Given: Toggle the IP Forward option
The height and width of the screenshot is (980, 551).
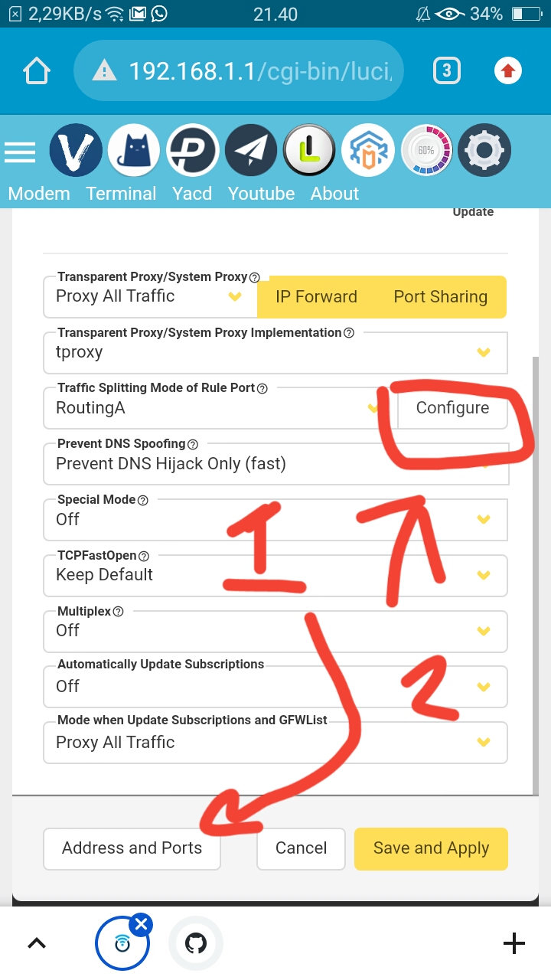Looking at the screenshot, I should pyautogui.click(x=316, y=297).
